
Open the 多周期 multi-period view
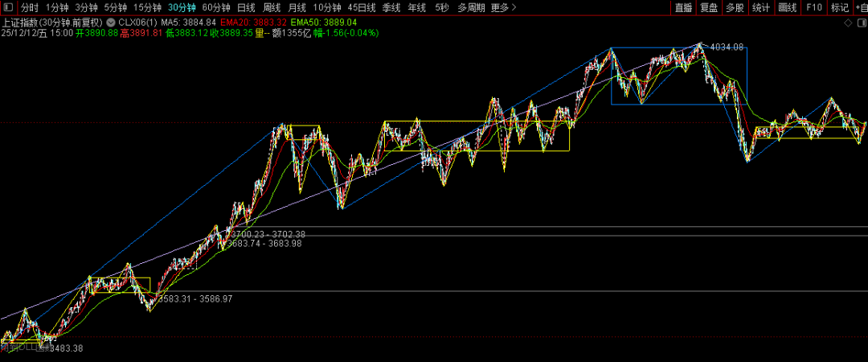point(471,8)
